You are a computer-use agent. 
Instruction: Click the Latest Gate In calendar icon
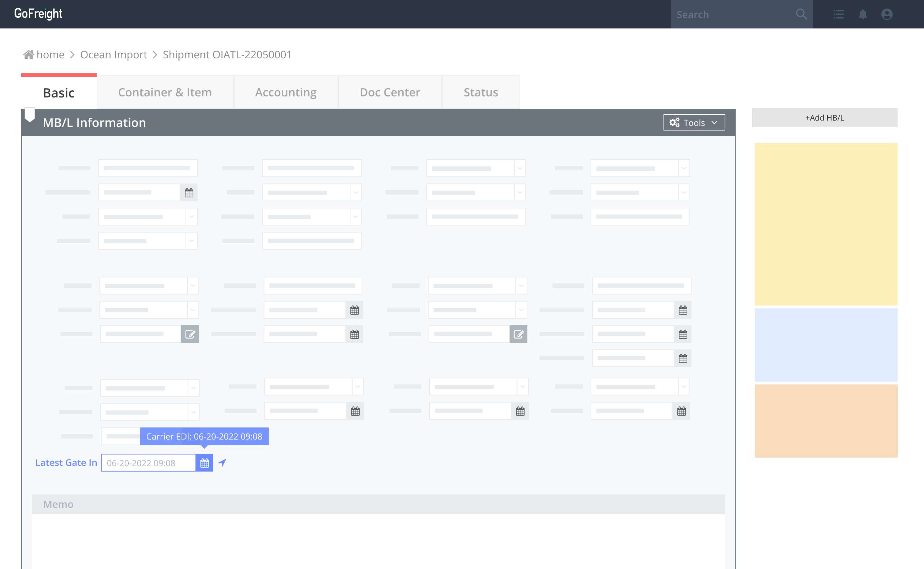204,463
